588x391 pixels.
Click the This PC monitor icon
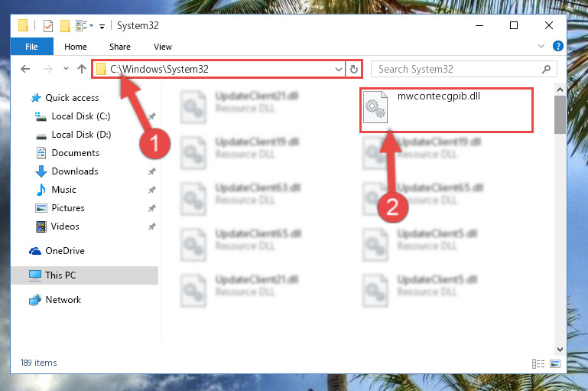point(35,275)
